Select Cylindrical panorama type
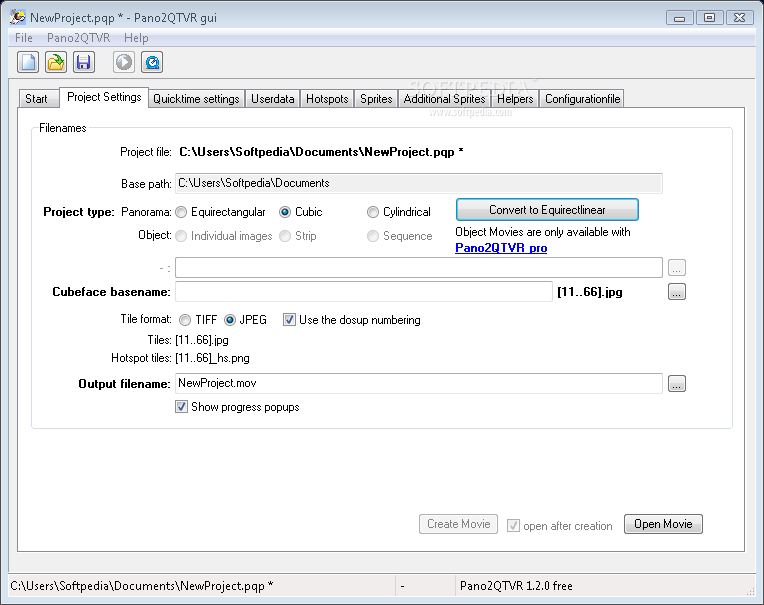764x605 pixels. point(373,212)
